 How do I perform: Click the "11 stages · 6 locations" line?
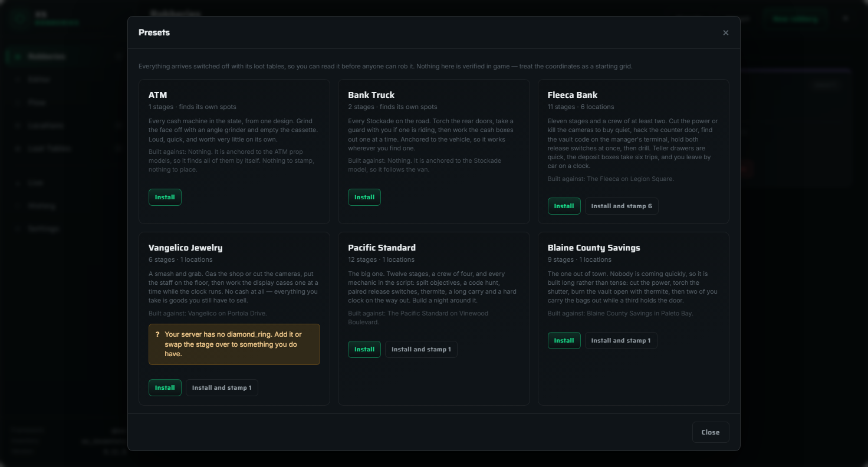tap(581, 107)
